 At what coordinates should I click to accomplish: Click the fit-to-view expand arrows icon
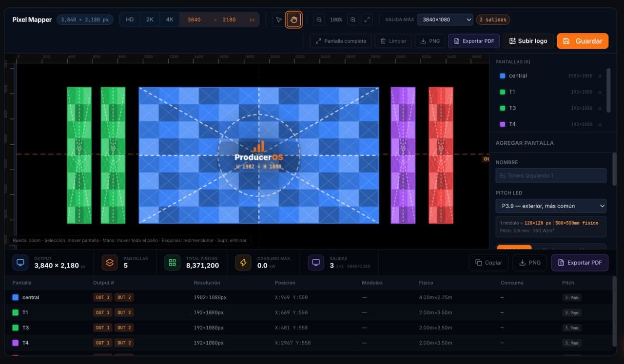tap(367, 20)
